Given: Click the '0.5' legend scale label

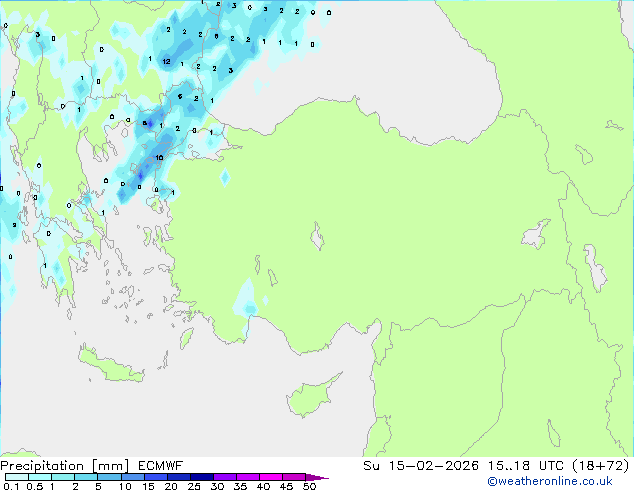Looking at the screenshot, I should tap(34, 486).
